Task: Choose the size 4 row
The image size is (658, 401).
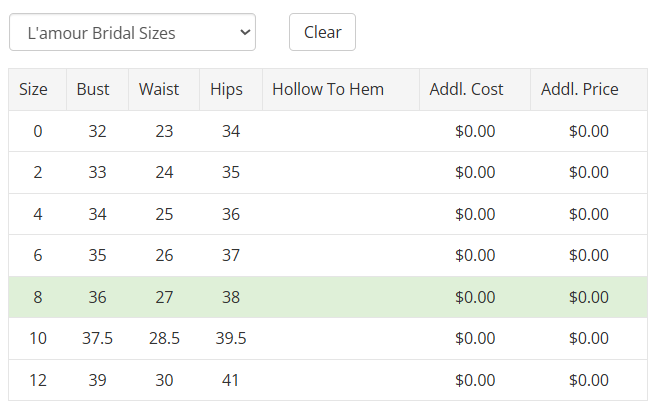Action: tap(328, 214)
